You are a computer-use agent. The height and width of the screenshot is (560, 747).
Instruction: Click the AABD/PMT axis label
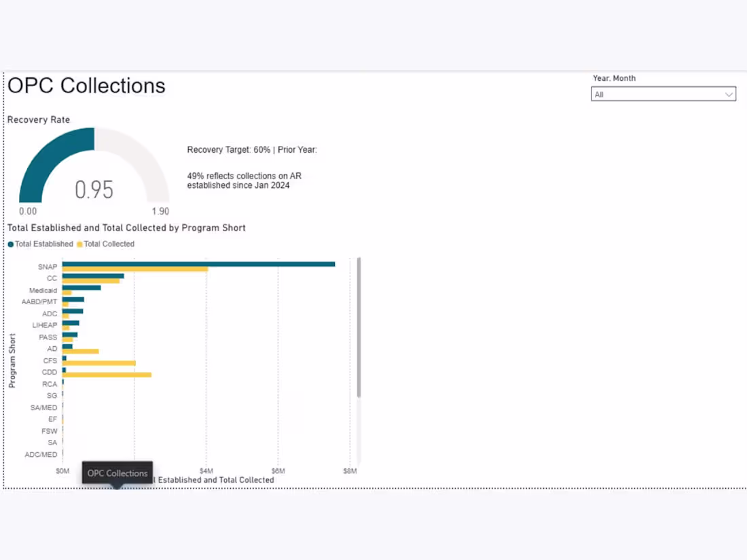pyautogui.click(x=39, y=302)
